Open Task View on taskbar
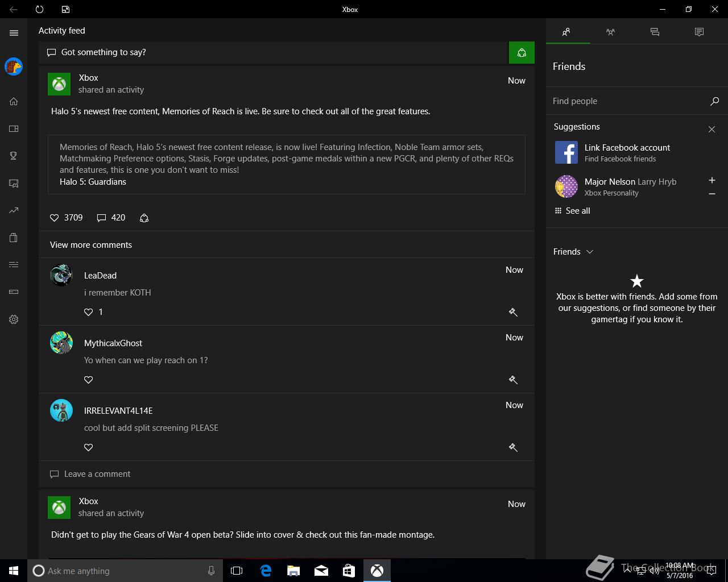This screenshot has height=582, width=728. (x=237, y=571)
